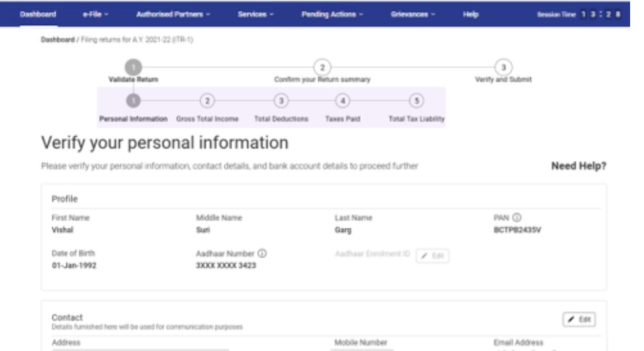The width and height of the screenshot is (644, 351).
Task: Click the date of birth 01-Jan-1992
Action: coord(74,266)
